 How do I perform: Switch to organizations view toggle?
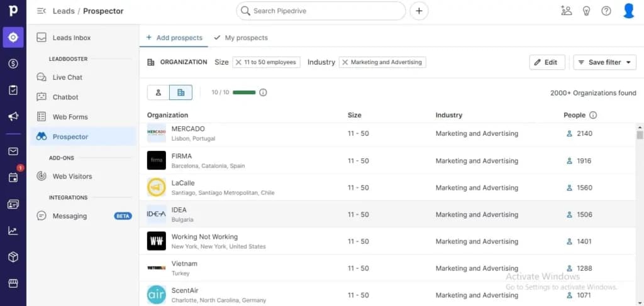pyautogui.click(x=180, y=92)
